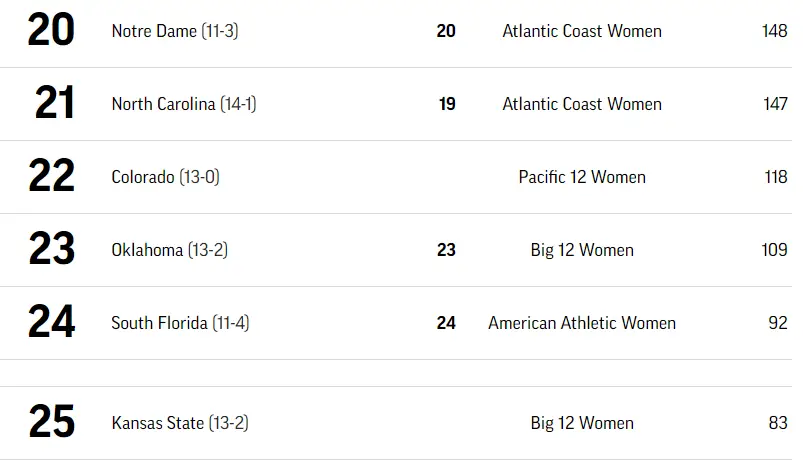The image size is (803, 469).
Task: Click the 148 points value
Action: [774, 31]
